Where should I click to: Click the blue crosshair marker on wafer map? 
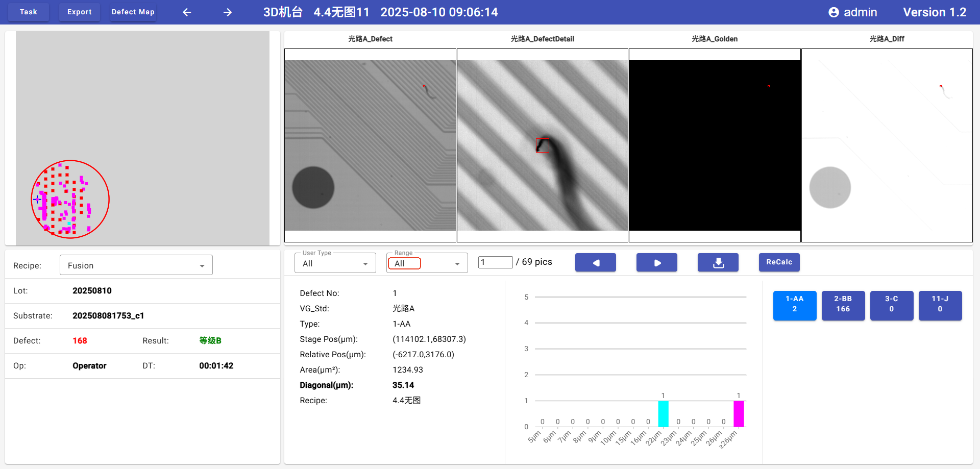37,199
